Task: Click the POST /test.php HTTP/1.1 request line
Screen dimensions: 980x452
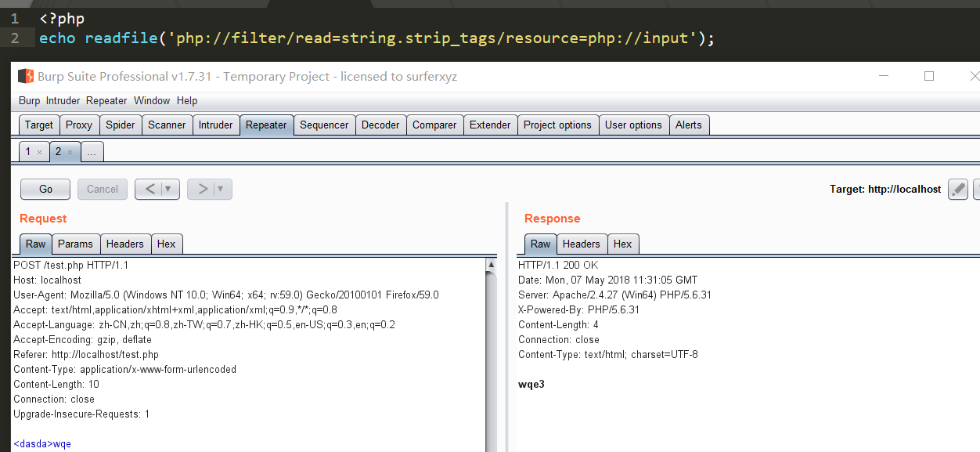Action: click(x=71, y=266)
